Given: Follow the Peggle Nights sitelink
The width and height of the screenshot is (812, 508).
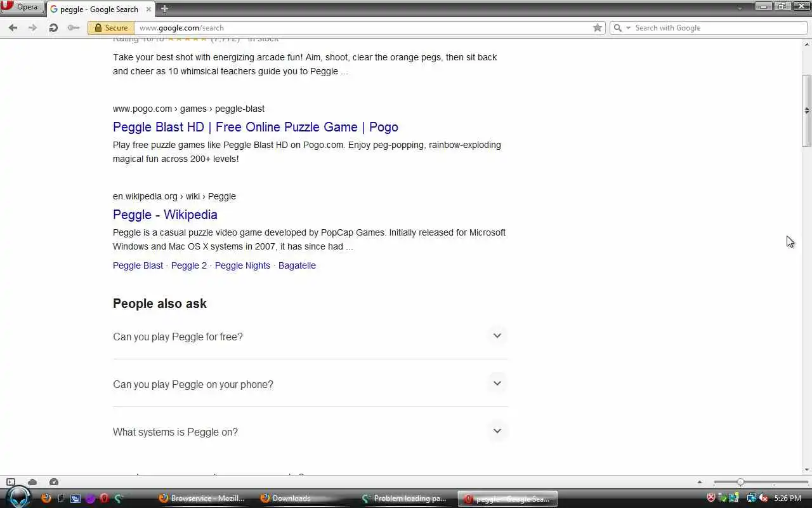Looking at the screenshot, I should point(242,265).
